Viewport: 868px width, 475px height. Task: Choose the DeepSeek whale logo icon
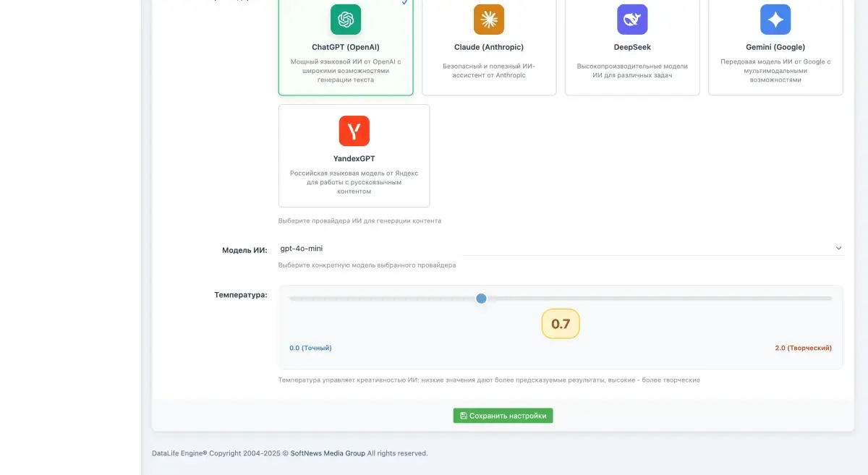(x=632, y=20)
